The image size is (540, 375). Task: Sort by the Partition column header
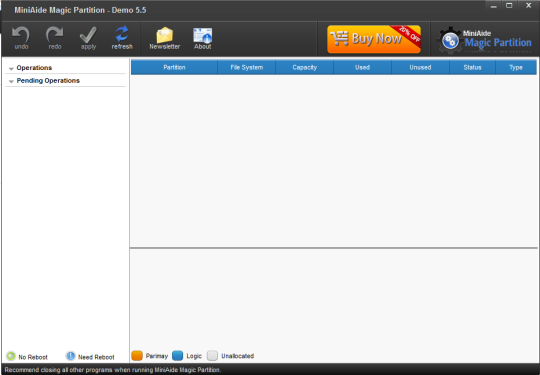click(x=174, y=67)
